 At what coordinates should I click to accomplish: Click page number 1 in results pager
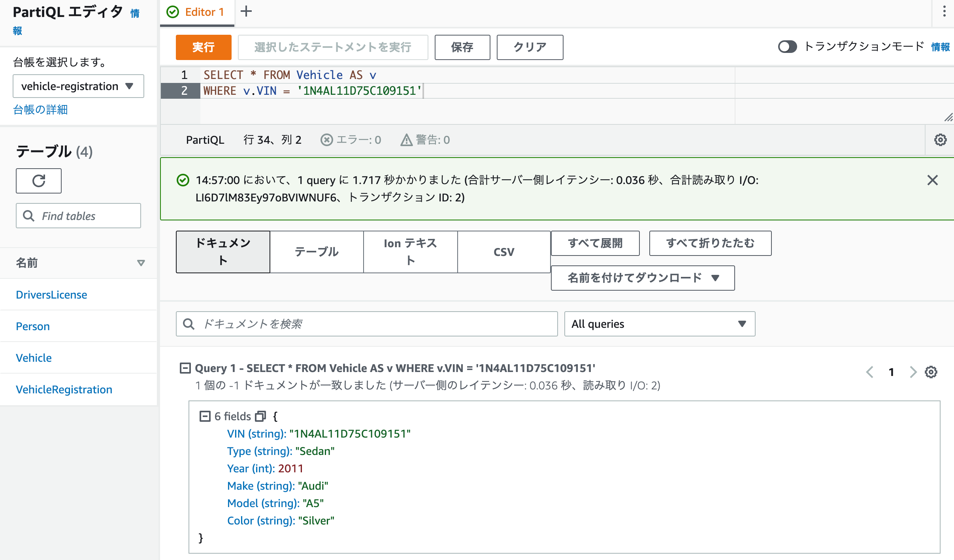[x=891, y=372]
